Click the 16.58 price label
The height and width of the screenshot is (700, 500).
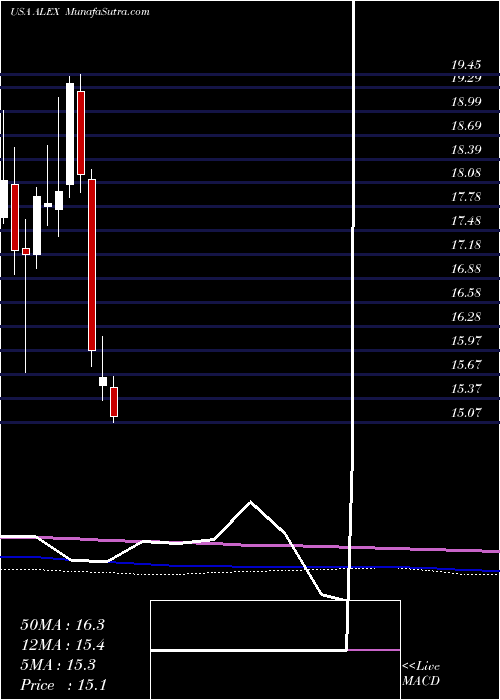coord(466,293)
